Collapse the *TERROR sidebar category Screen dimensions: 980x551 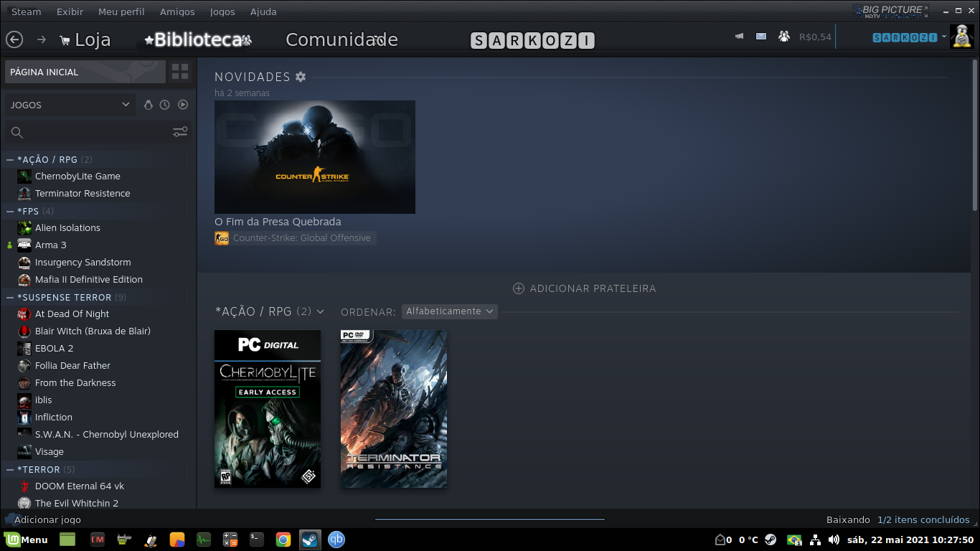coord(10,469)
